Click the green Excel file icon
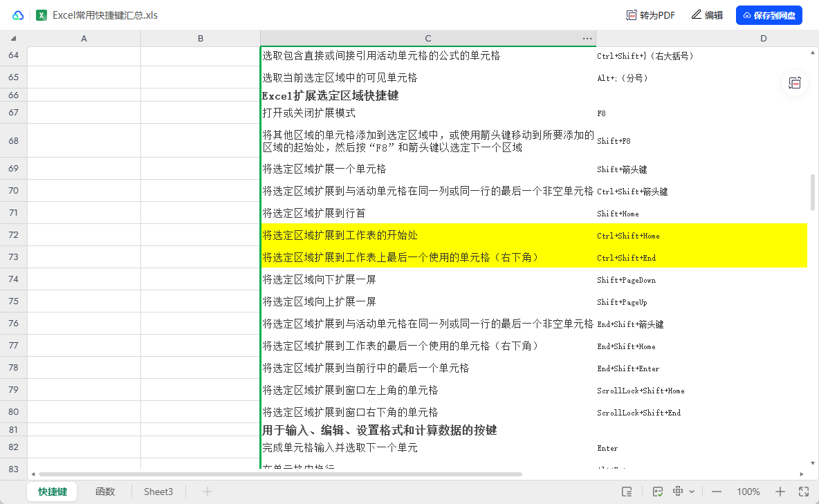Viewport: 819px width, 504px height. point(42,15)
